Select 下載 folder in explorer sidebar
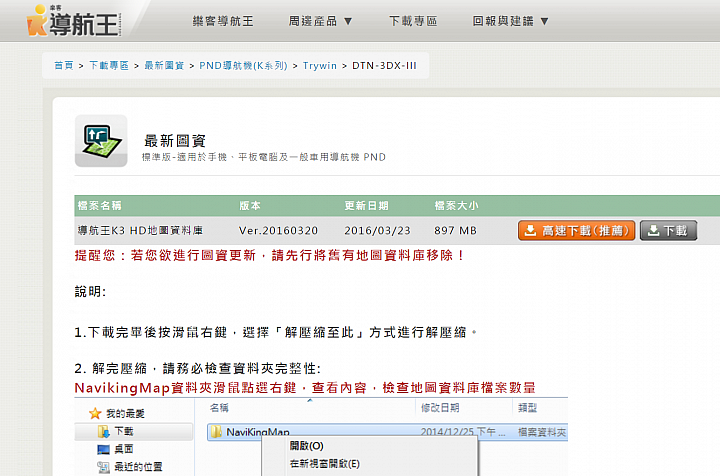 pos(133,431)
